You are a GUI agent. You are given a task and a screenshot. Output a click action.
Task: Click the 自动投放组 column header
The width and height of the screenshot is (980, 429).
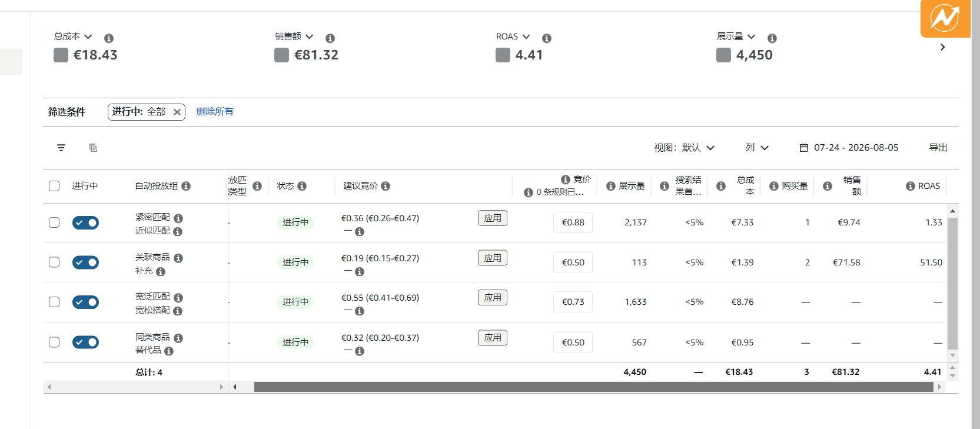click(157, 186)
